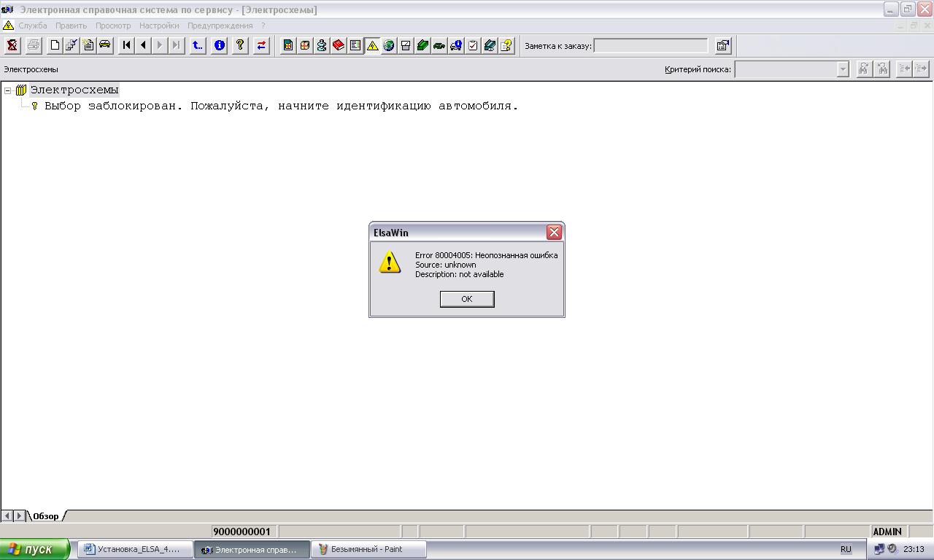Click the Заметка к заказу input field
Image resolution: width=934 pixels, height=560 pixels.
[x=650, y=46]
